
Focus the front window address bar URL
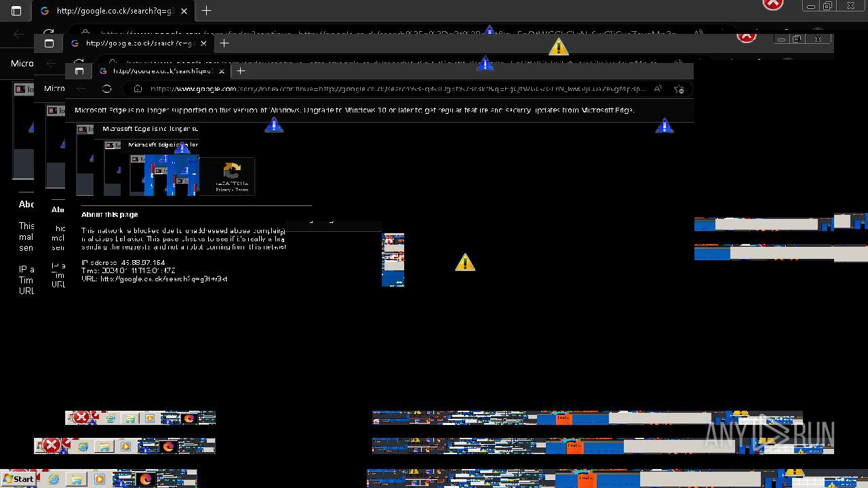397,89
